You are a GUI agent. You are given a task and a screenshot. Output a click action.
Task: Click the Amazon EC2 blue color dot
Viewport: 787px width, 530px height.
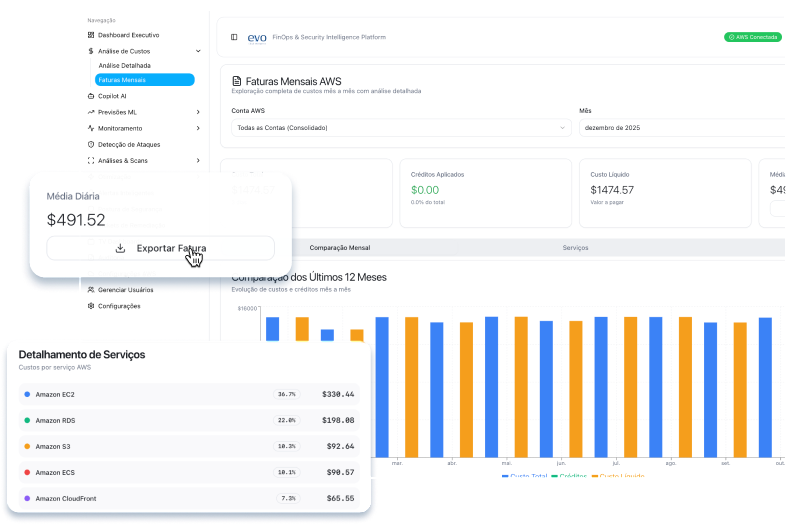27,394
